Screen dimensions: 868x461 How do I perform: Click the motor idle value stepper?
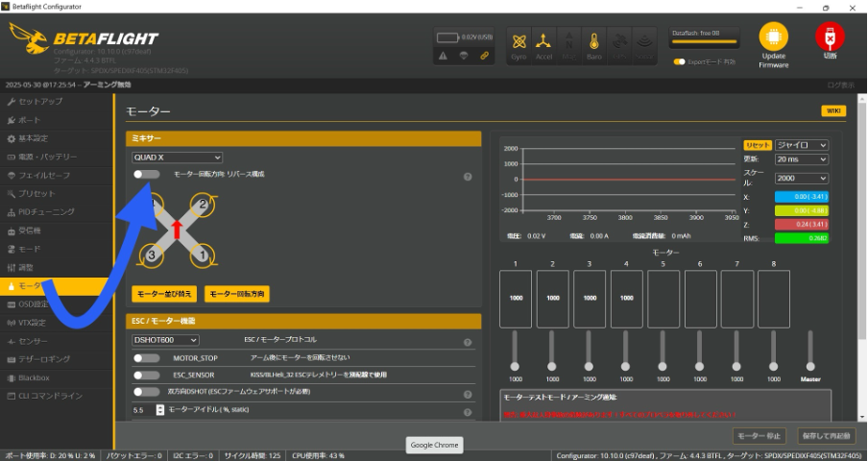tap(160, 410)
